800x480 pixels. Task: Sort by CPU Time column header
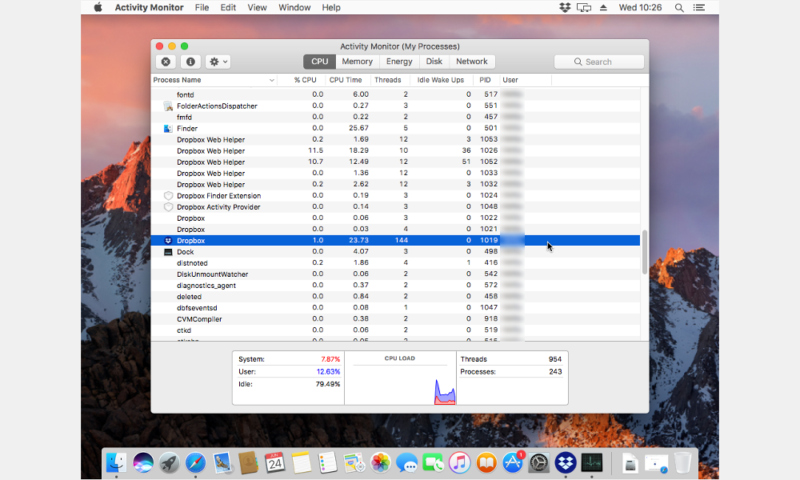[345, 80]
